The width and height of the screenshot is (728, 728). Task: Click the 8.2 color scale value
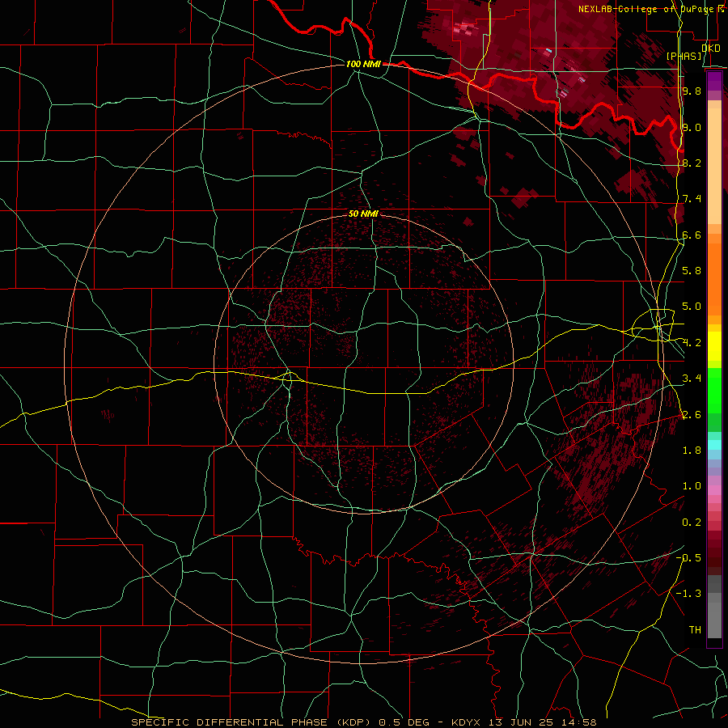pyautogui.click(x=692, y=163)
